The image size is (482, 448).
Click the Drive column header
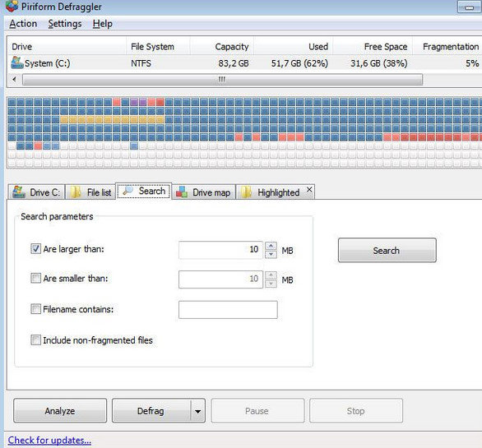67,47
